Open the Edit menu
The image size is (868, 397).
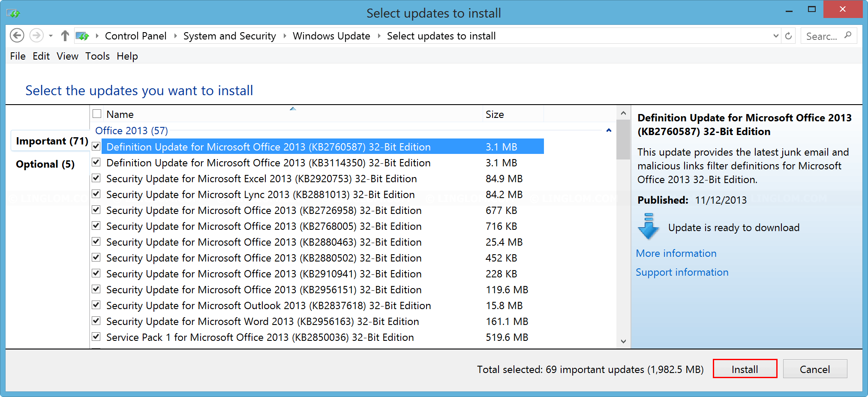tap(41, 56)
